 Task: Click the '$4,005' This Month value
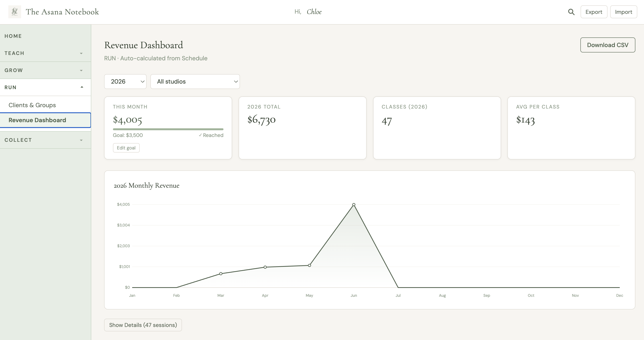128,120
